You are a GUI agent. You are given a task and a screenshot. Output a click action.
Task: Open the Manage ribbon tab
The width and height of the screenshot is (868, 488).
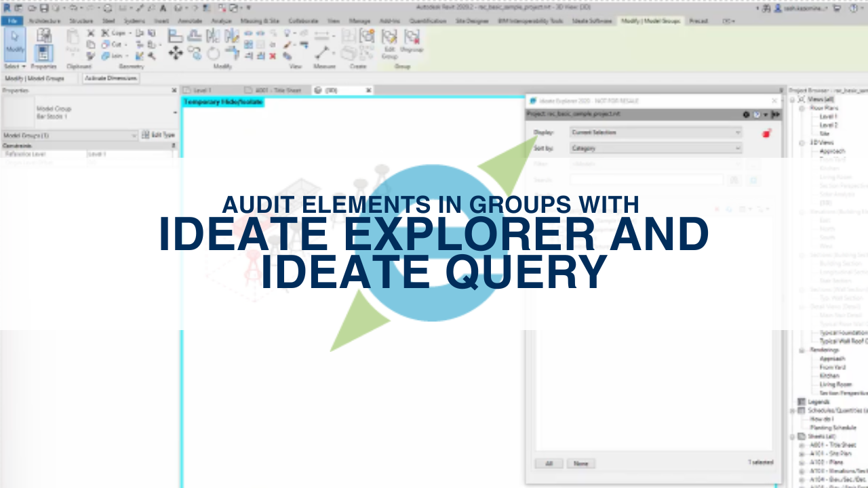pyautogui.click(x=359, y=21)
